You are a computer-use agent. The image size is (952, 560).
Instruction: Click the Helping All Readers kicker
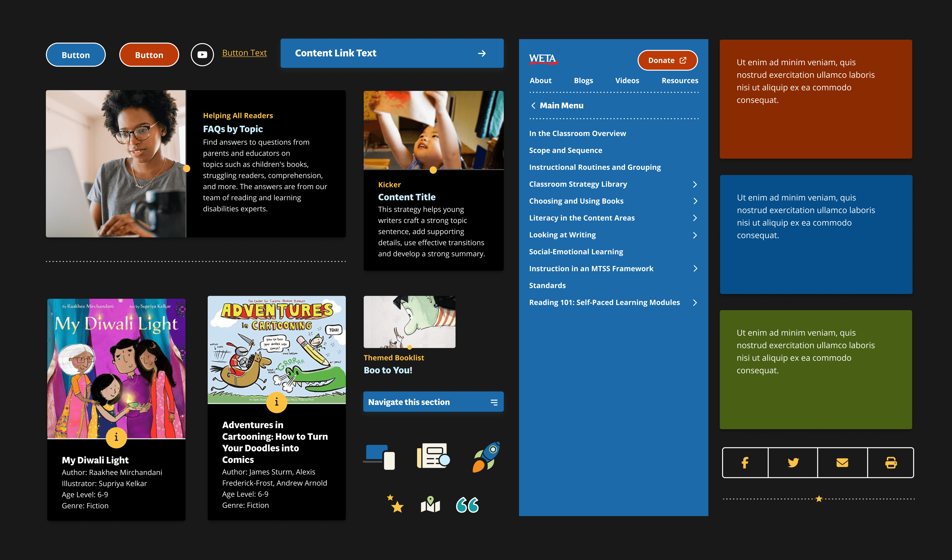coord(238,116)
